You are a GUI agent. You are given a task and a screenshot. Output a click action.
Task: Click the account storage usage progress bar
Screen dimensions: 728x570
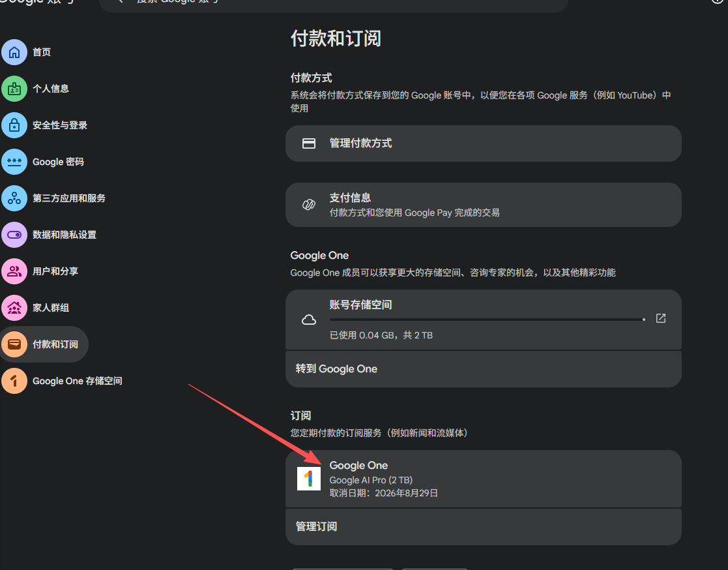[486, 320]
